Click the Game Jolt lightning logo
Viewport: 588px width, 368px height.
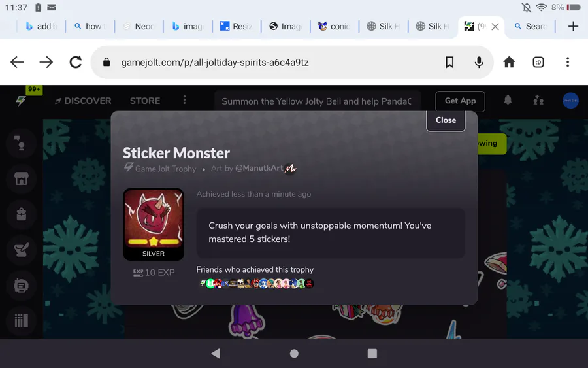(21, 101)
